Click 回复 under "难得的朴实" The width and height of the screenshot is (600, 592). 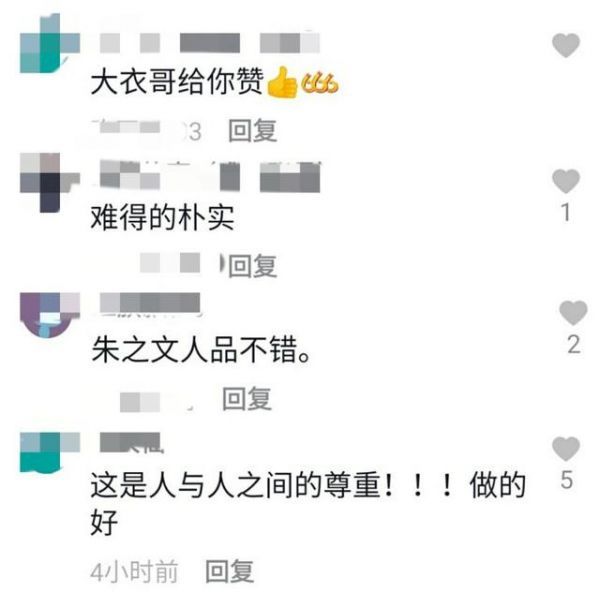[x=253, y=266]
